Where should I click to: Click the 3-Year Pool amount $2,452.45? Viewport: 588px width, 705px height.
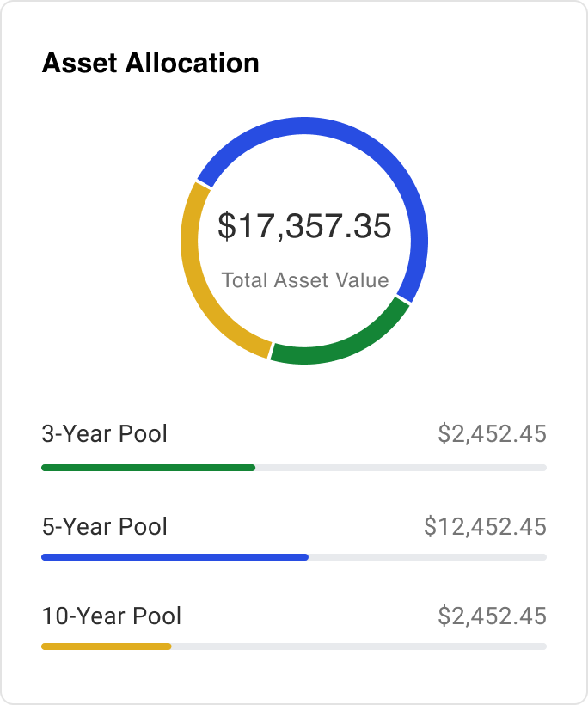tap(492, 433)
